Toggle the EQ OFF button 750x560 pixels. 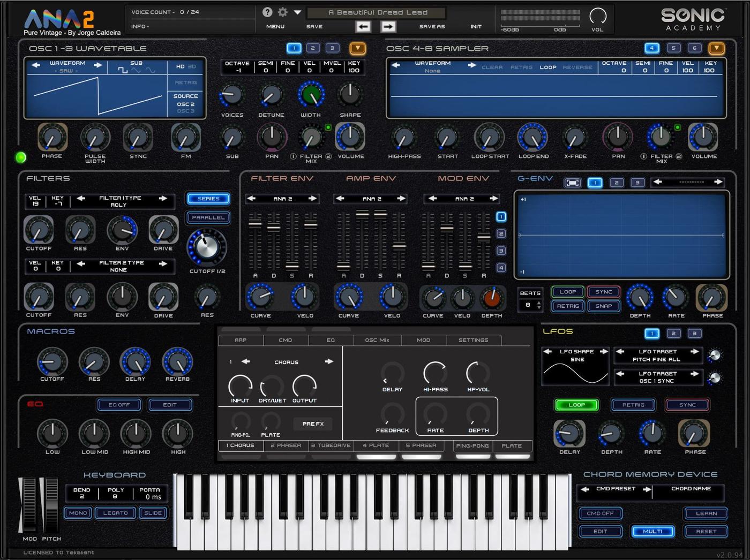119,405
